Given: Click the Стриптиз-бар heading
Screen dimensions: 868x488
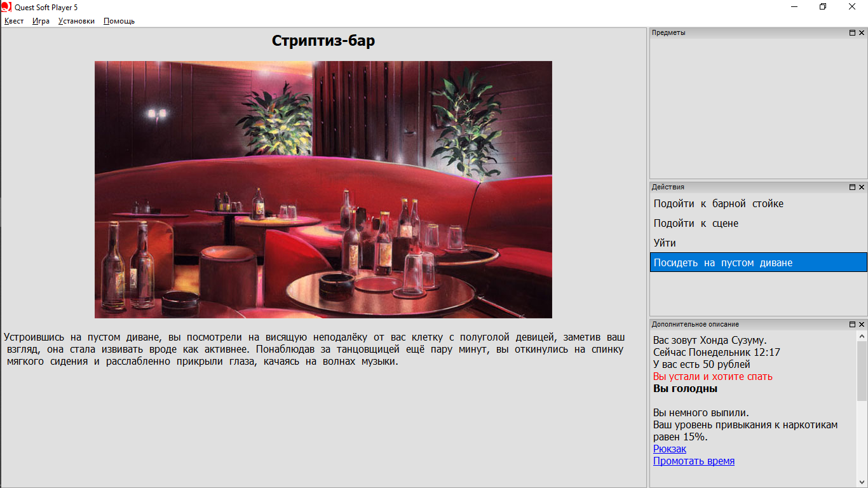Looking at the screenshot, I should tap(323, 41).
